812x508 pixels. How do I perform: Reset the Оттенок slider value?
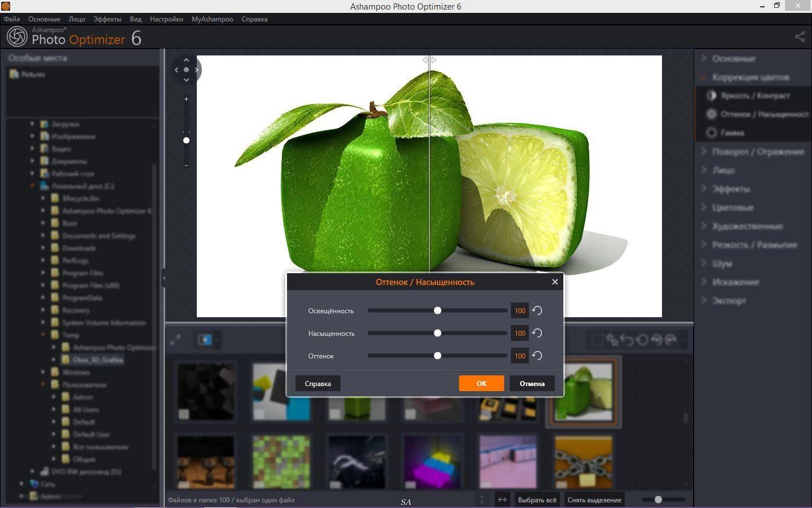click(537, 356)
